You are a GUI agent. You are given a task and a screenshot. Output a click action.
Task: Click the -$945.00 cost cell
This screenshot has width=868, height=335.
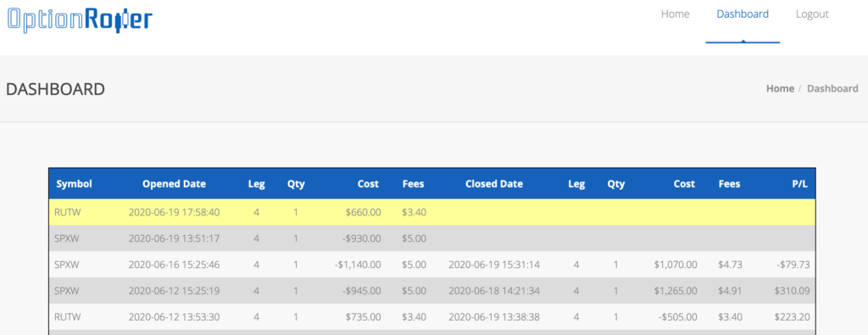361,291
